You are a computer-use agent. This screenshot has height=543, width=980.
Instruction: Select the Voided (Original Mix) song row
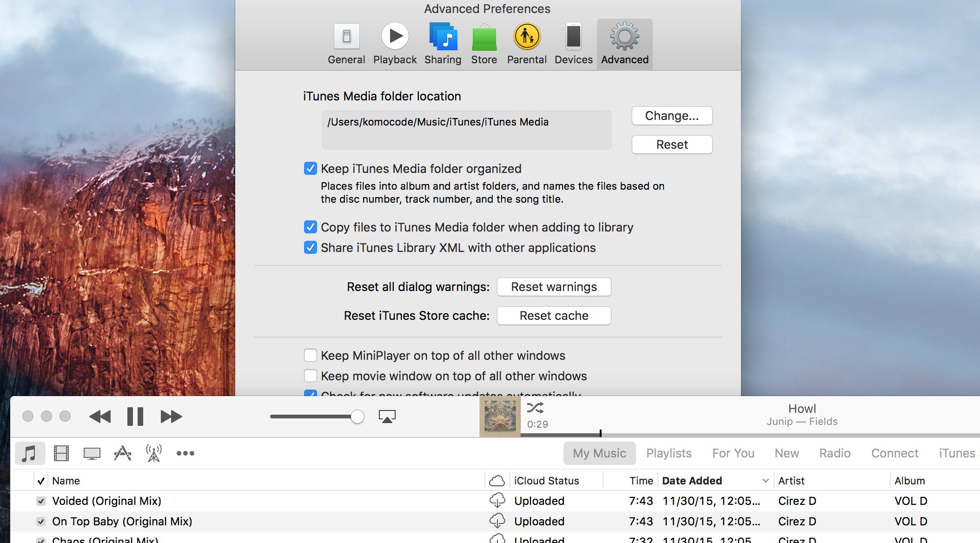click(x=495, y=501)
